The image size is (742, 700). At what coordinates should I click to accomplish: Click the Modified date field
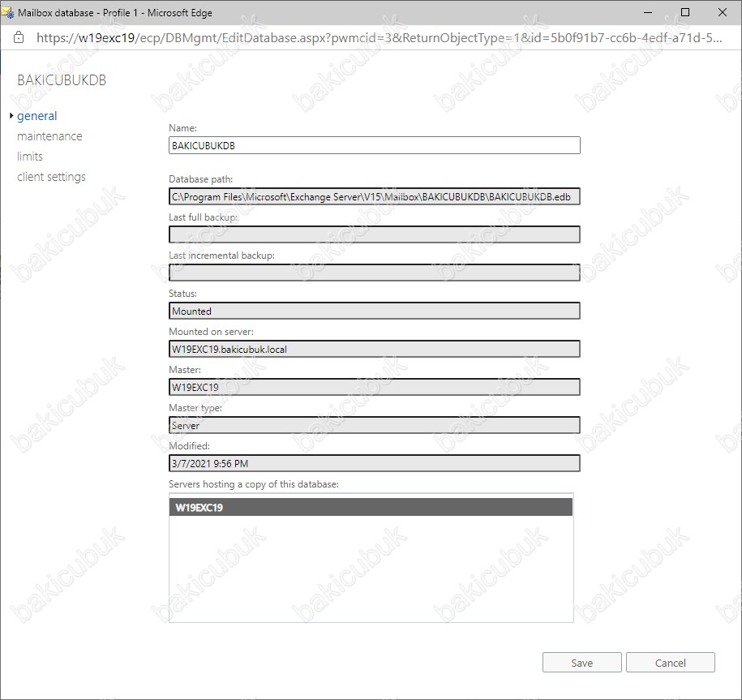(x=375, y=463)
